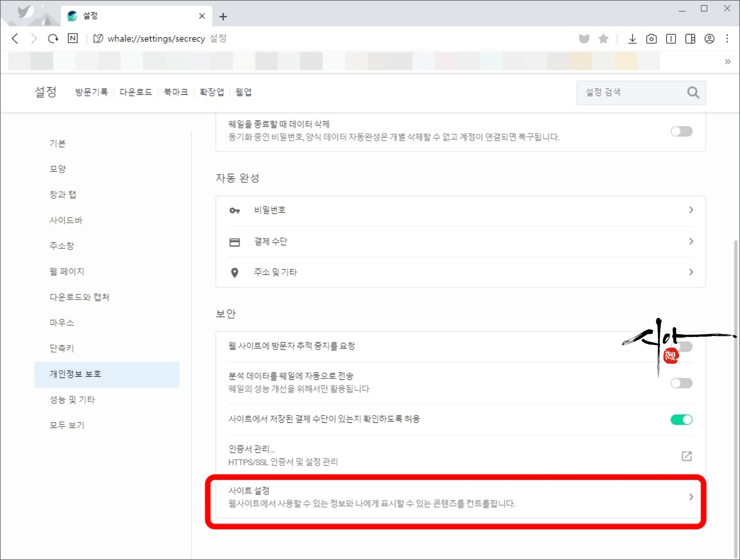Click the user profile account icon
740x560 pixels.
[x=709, y=39]
